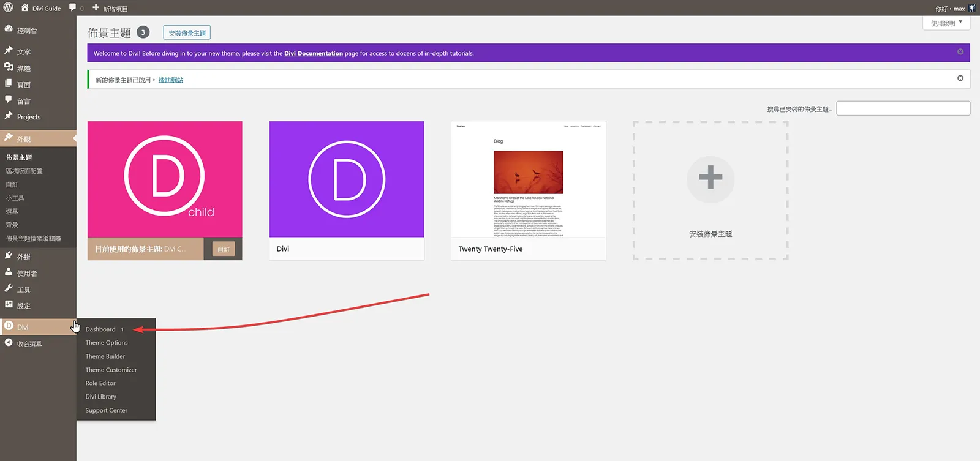Click the 目前使用的佈景主題 Divi C... label
Screen dimensions: 980x461
(141, 249)
